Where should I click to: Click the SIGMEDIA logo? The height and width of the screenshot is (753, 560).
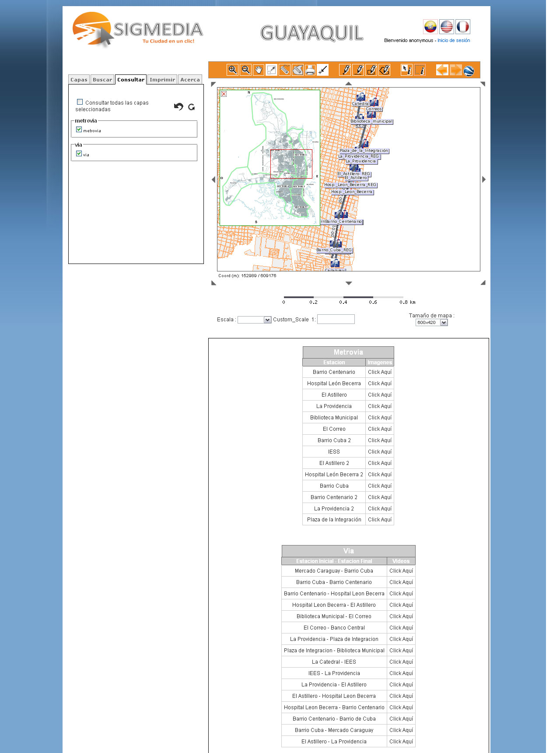tap(138, 29)
